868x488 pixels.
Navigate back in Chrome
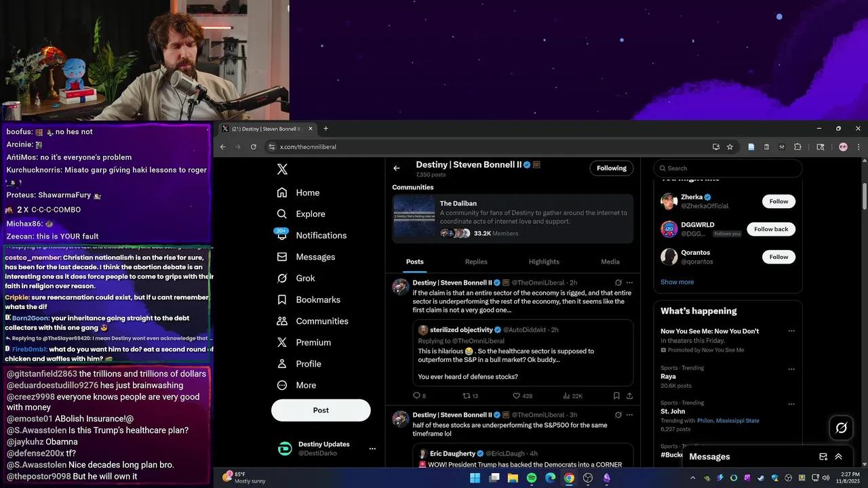click(x=222, y=146)
